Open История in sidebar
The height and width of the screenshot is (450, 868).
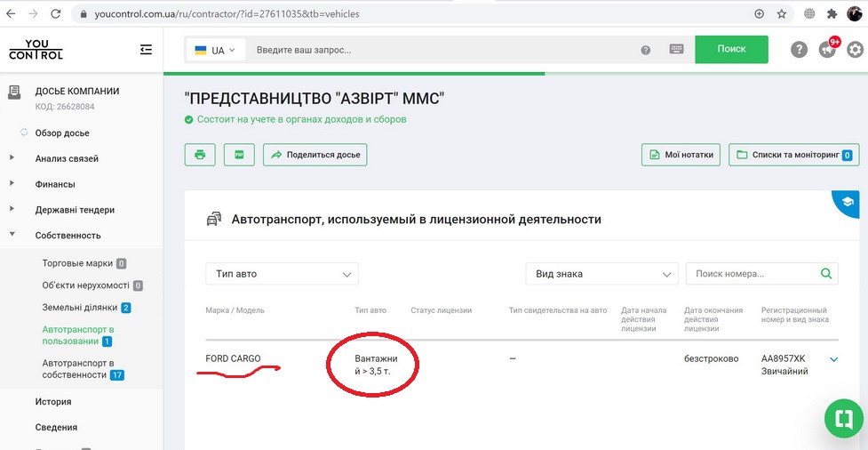click(x=53, y=401)
